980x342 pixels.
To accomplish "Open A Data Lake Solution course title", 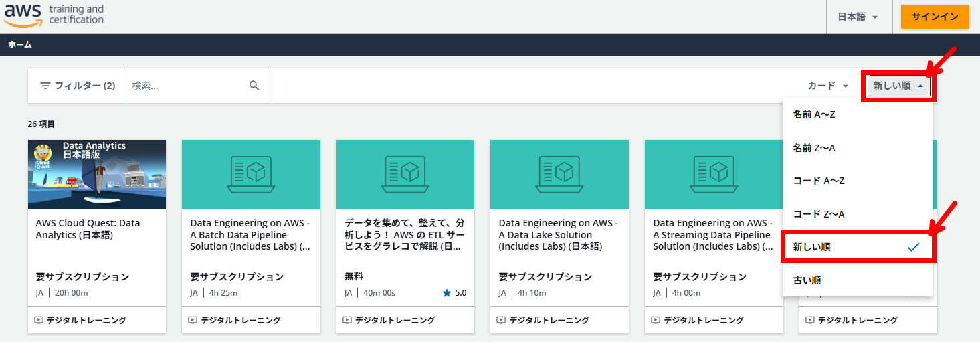I will 559,234.
